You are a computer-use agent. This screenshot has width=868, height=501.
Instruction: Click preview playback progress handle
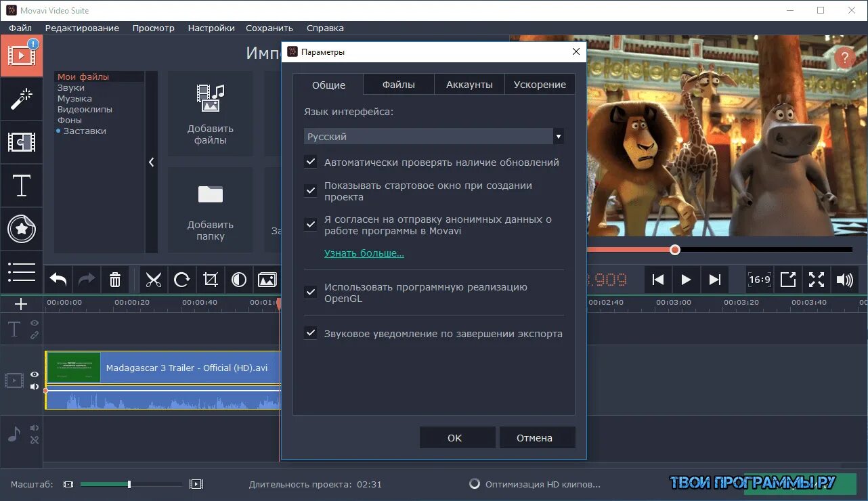click(675, 250)
